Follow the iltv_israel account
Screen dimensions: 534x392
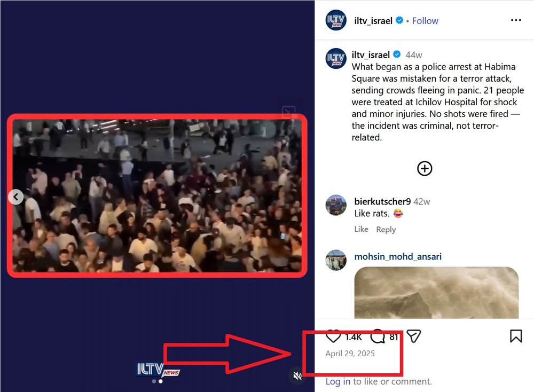tap(425, 21)
